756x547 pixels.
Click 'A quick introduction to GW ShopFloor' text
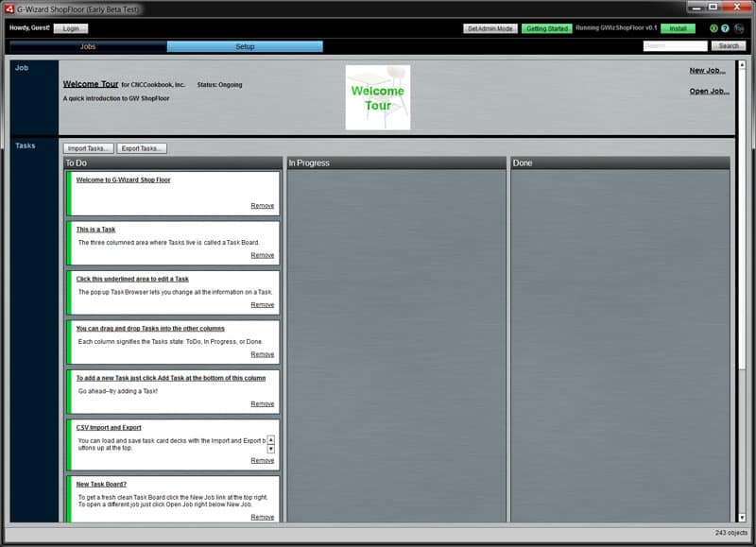pos(116,98)
